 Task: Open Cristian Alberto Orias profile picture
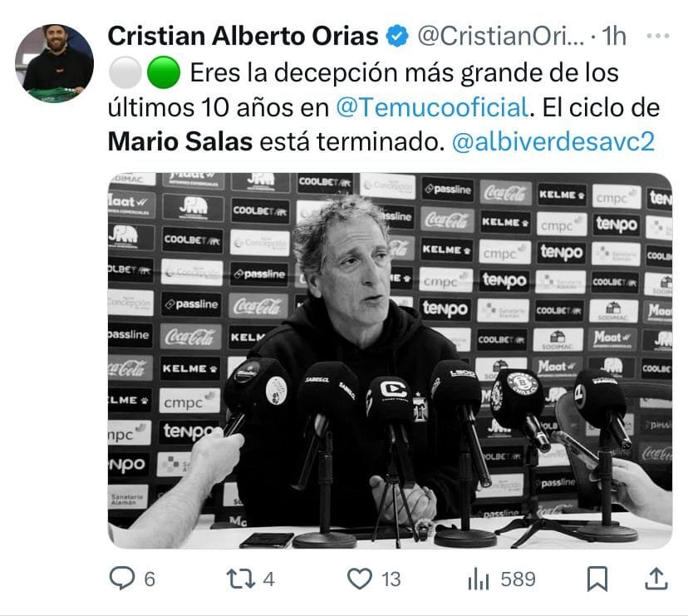[54, 63]
